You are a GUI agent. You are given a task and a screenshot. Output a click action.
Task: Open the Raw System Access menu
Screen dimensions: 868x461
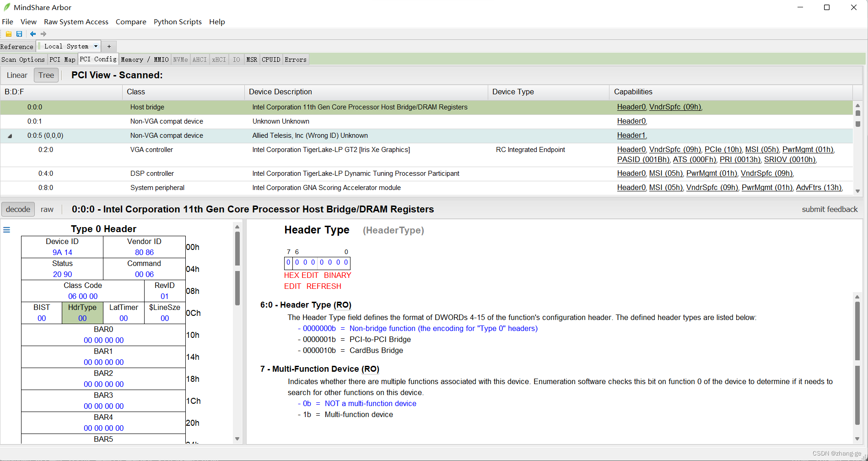pyautogui.click(x=76, y=22)
